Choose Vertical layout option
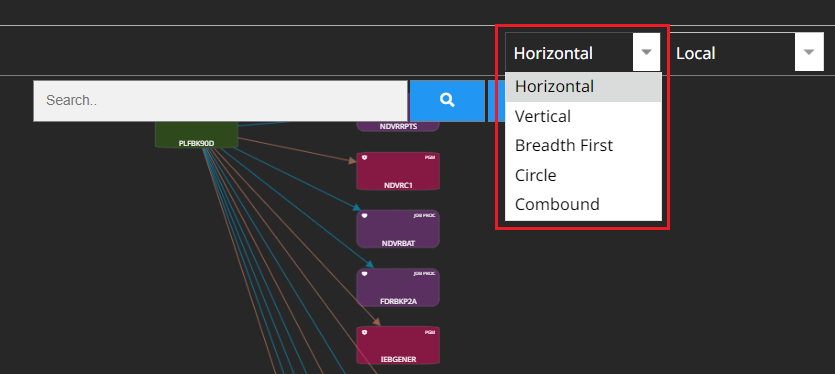This screenshot has width=835, height=374. point(583,116)
